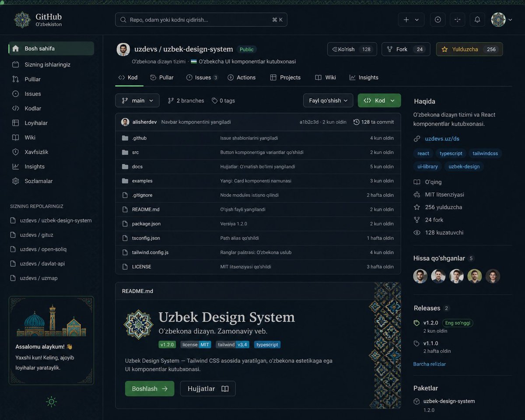525x420 pixels.
Task: Expand the main branch dropdown
Action: pos(137,101)
